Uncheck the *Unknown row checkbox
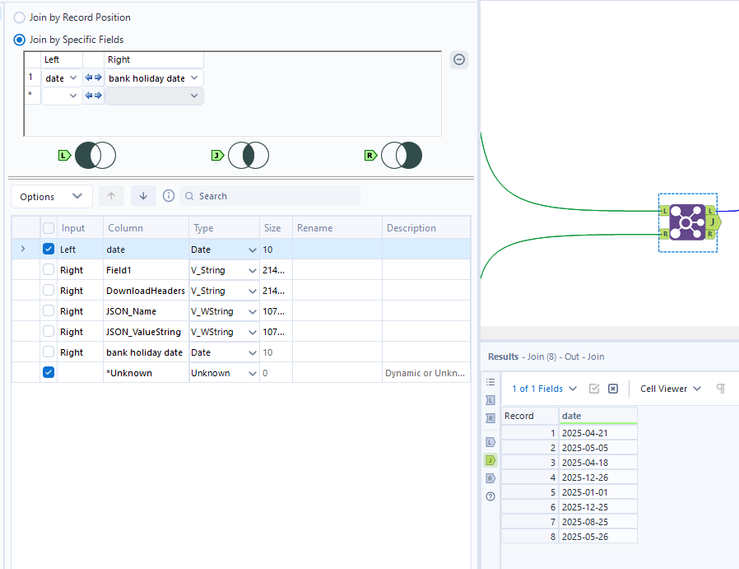 [x=49, y=372]
